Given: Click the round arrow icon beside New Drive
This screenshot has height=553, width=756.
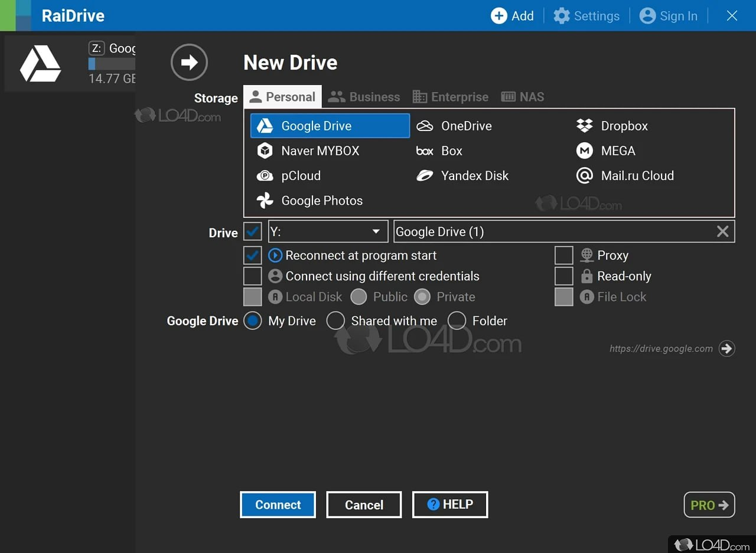Looking at the screenshot, I should pos(189,62).
